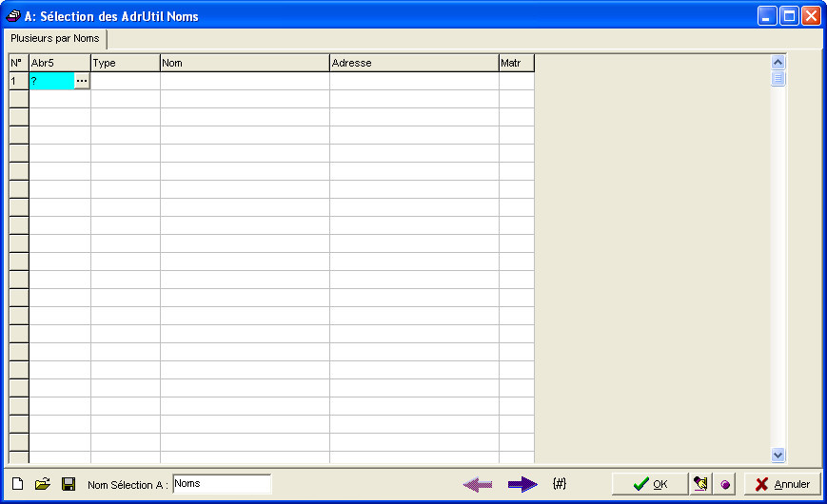The image size is (827, 504).
Task: Click the Nom cell in row 1
Action: 245,81
